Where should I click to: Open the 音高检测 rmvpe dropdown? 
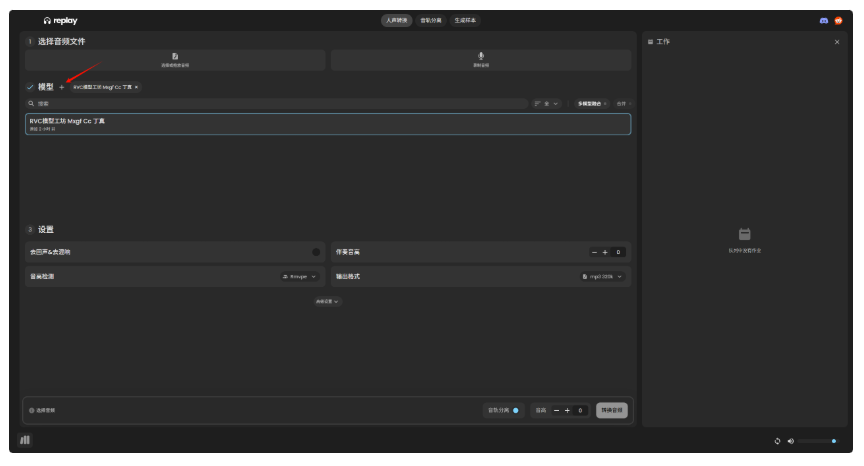[x=299, y=277]
